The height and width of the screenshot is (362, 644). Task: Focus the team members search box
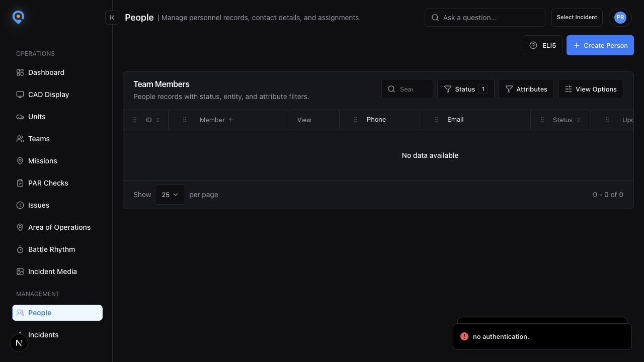407,89
